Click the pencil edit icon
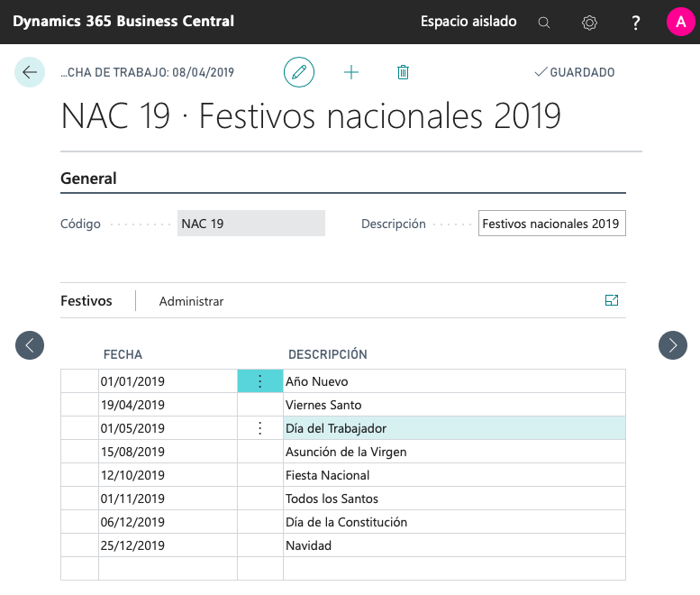 (299, 72)
